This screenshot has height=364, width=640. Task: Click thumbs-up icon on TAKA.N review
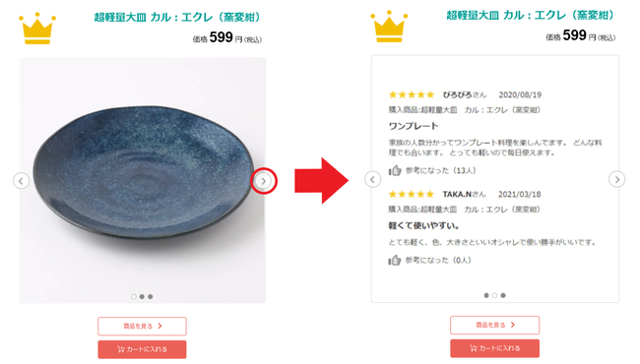pos(395,260)
